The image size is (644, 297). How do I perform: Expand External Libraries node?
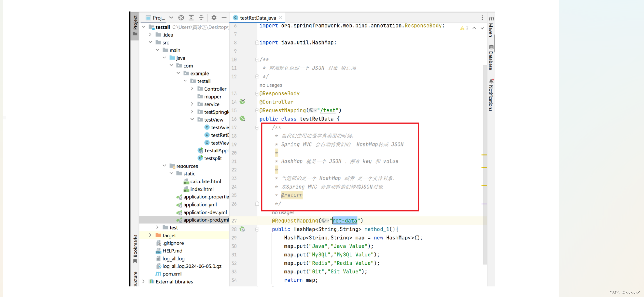pyautogui.click(x=144, y=282)
